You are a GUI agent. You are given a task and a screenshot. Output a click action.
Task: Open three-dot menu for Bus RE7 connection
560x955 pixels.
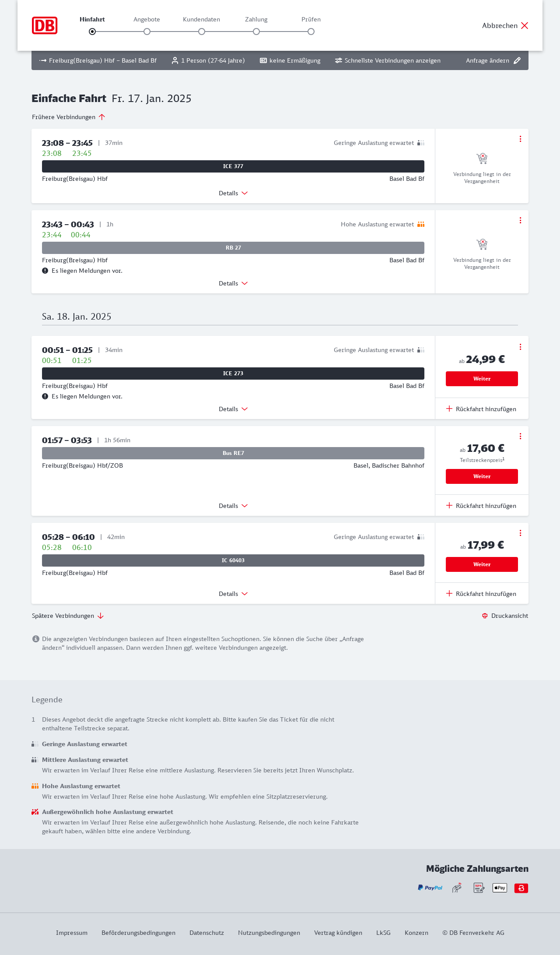[520, 436]
